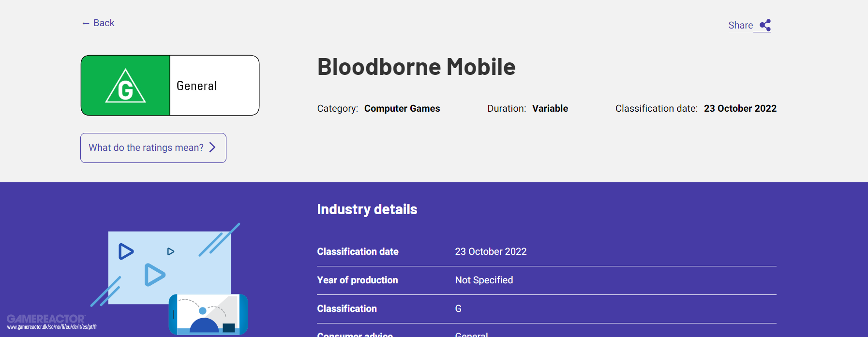This screenshot has height=337, width=868.
Task: Click the 23 October 2022 classification date
Action: (x=740, y=108)
